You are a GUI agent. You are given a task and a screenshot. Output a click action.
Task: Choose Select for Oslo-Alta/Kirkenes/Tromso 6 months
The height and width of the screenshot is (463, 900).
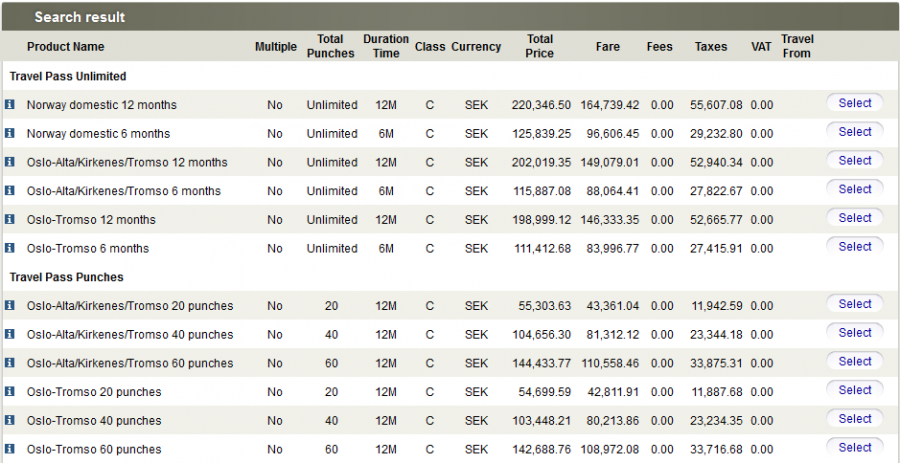(x=854, y=189)
